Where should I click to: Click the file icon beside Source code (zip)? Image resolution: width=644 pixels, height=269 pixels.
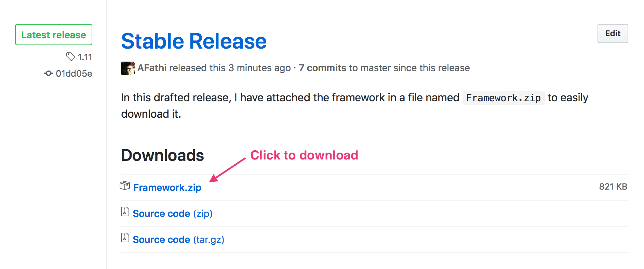pyautogui.click(x=125, y=212)
